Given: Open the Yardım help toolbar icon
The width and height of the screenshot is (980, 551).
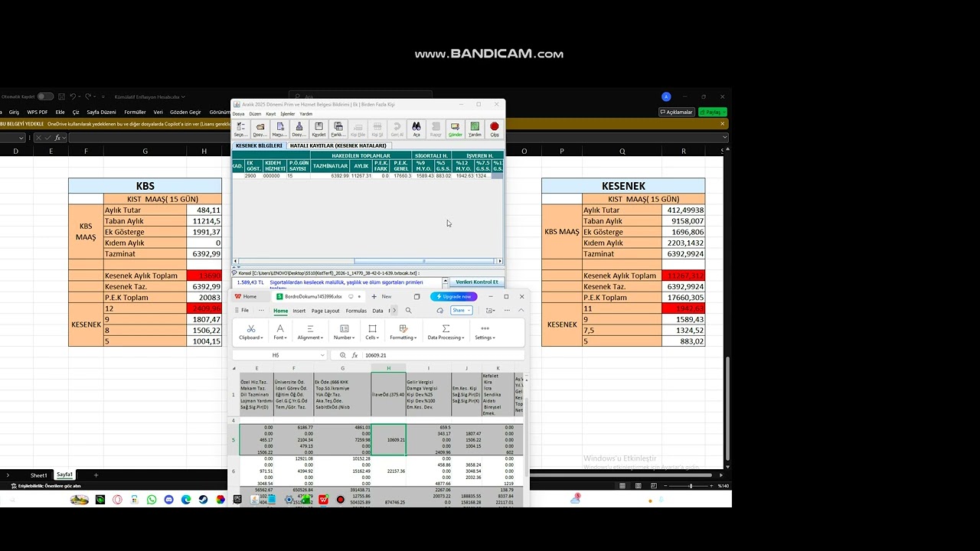Looking at the screenshot, I should [475, 129].
